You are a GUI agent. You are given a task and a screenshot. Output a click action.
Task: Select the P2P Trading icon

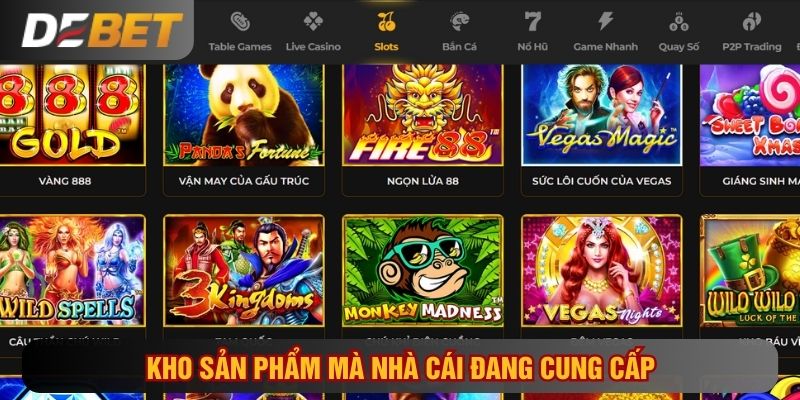(x=752, y=21)
